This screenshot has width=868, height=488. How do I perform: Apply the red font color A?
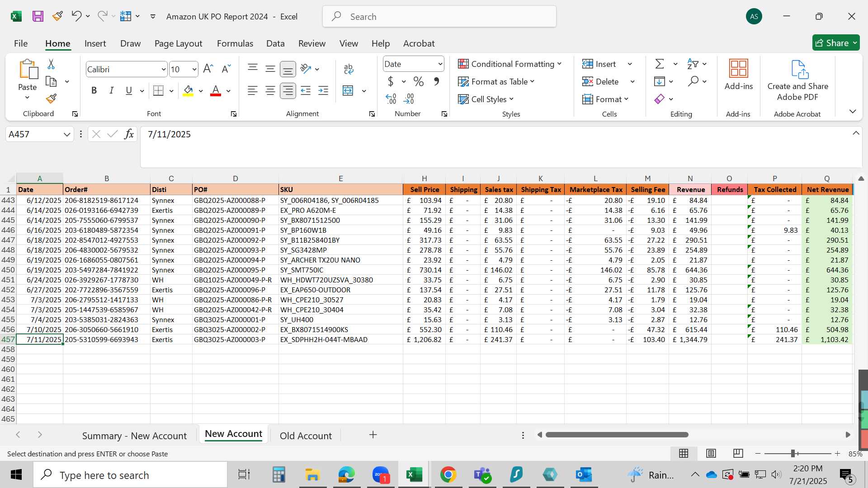(216, 91)
